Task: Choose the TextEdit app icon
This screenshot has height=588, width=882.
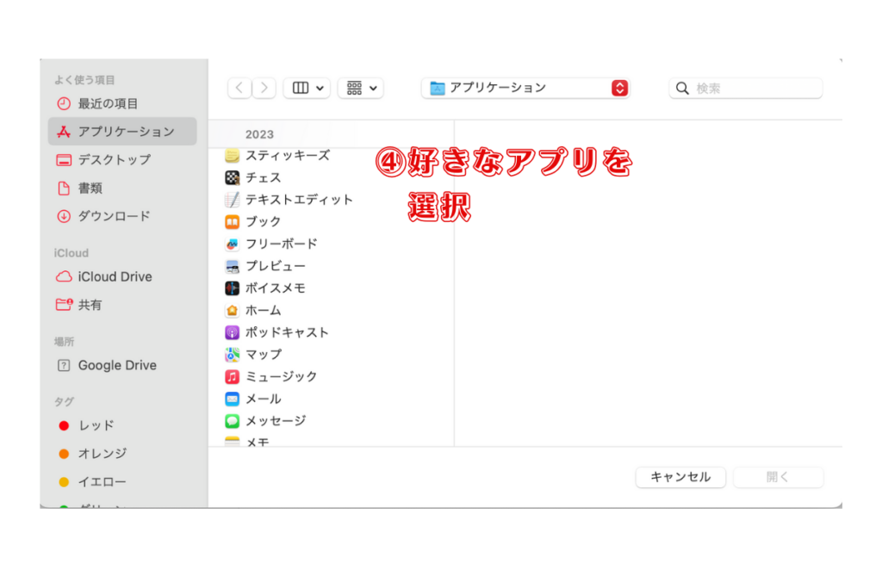Action: point(232,200)
